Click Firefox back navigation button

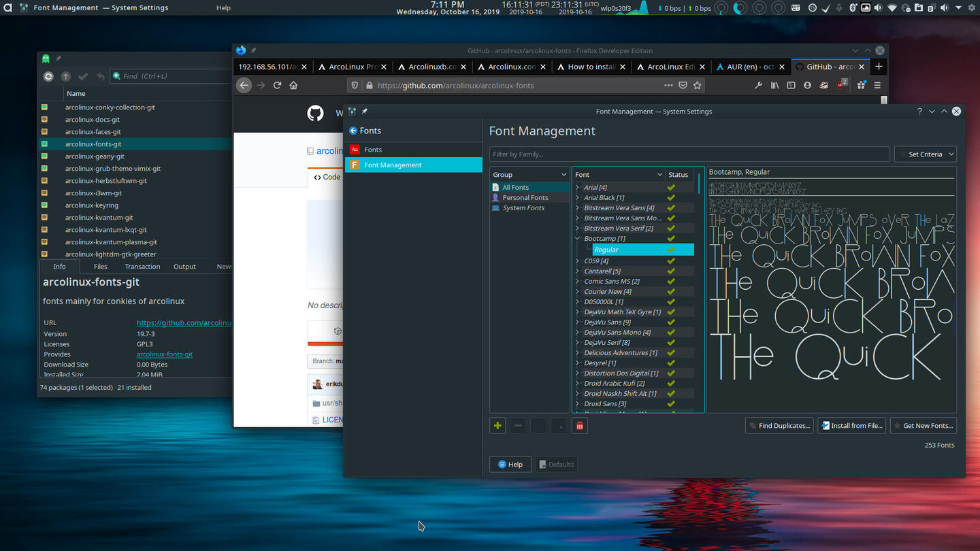point(244,85)
